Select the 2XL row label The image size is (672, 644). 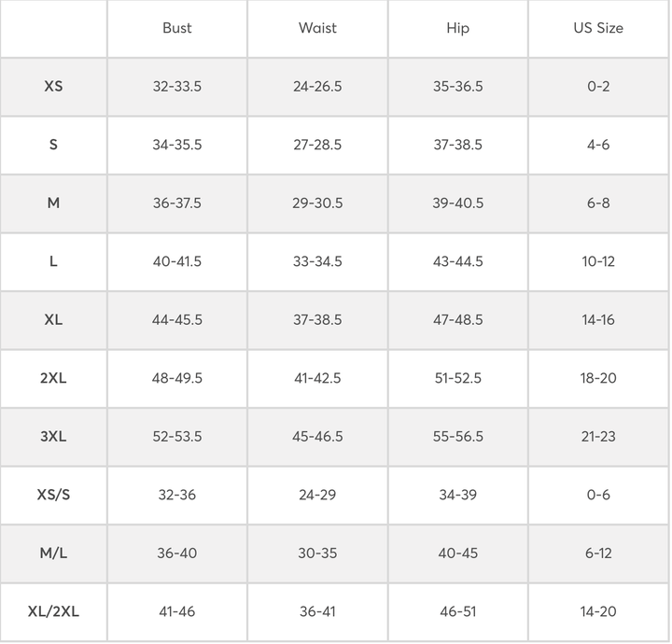(53, 378)
